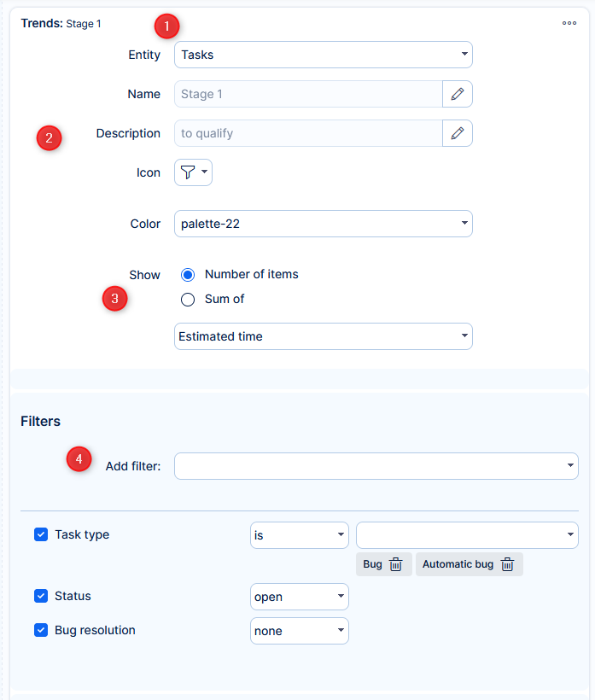The width and height of the screenshot is (595, 700).
Task: Open the Estimated time dropdown
Action: [x=323, y=336]
